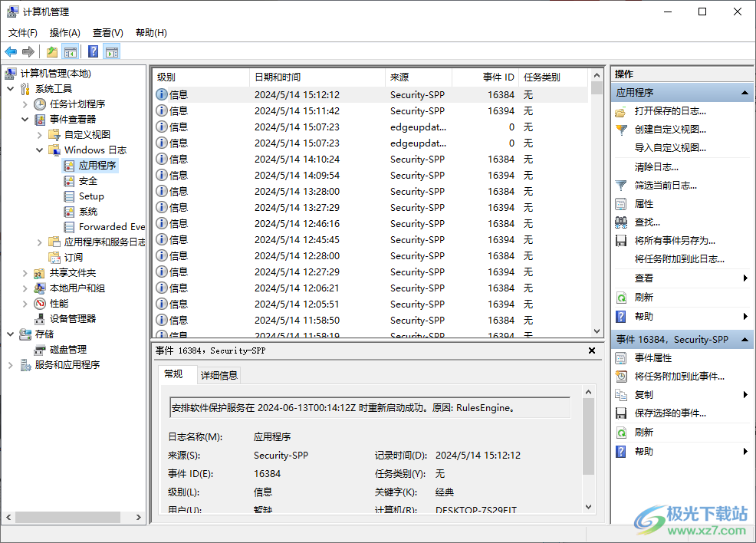Toggle the Show/Hide Console Tree icon

(71, 51)
